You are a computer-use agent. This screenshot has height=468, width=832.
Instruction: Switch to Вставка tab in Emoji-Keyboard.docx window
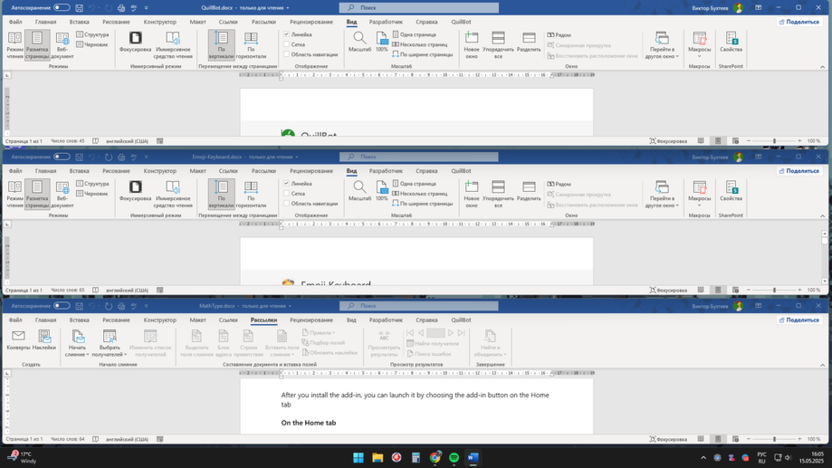click(79, 171)
